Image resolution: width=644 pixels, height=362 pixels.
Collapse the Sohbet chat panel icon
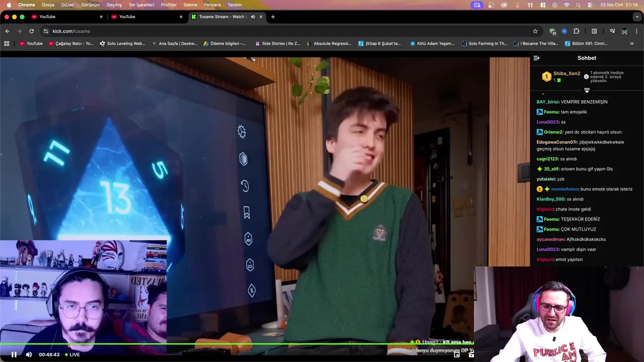(536, 58)
